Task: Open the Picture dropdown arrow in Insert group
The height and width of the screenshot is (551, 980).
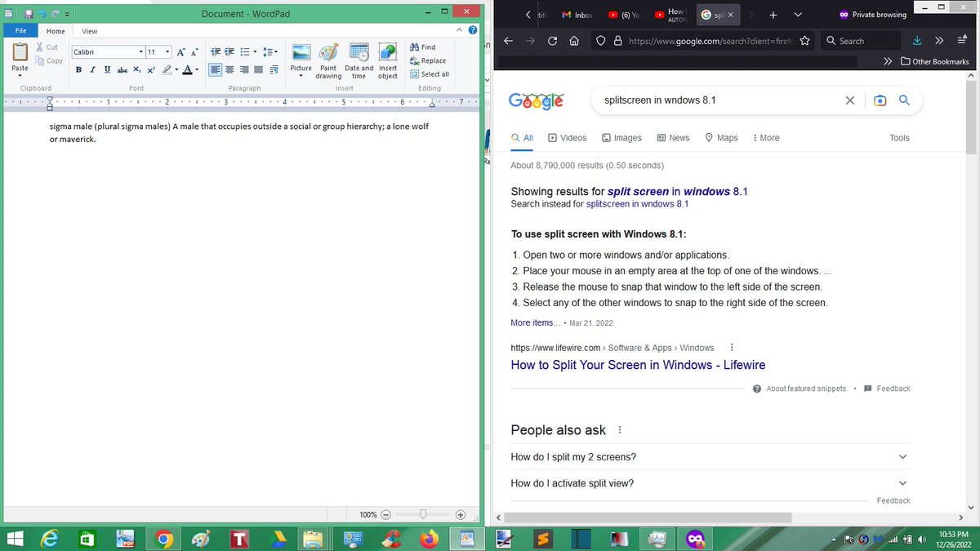Action: point(301,76)
